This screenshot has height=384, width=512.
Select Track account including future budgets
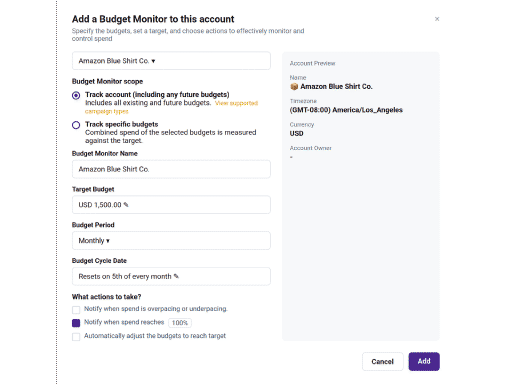[76, 95]
